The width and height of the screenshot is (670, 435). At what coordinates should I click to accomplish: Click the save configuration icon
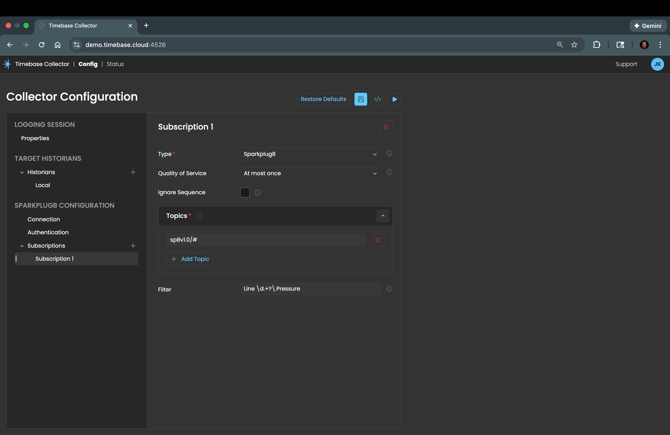[x=361, y=99]
